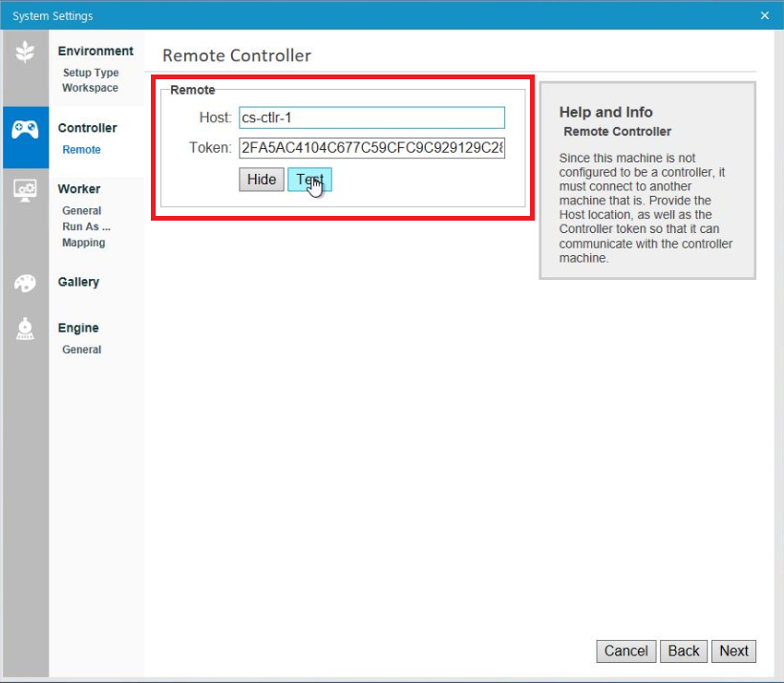Proceed with the Next button
Screen dimensions: 784x683
click(733, 651)
